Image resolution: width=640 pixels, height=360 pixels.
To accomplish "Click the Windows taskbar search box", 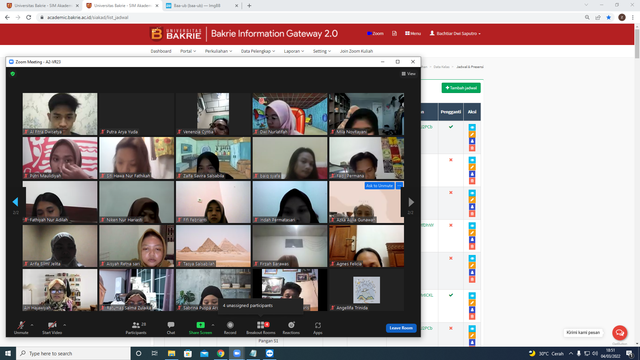I will pyautogui.click(x=73, y=353).
